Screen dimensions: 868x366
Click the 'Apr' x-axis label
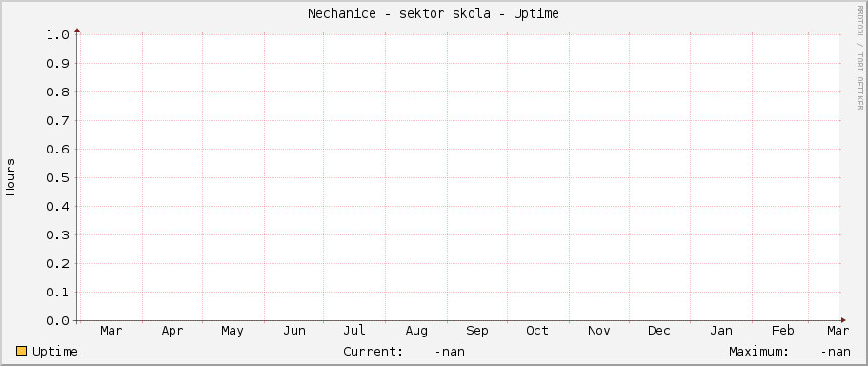[x=172, y=331]
